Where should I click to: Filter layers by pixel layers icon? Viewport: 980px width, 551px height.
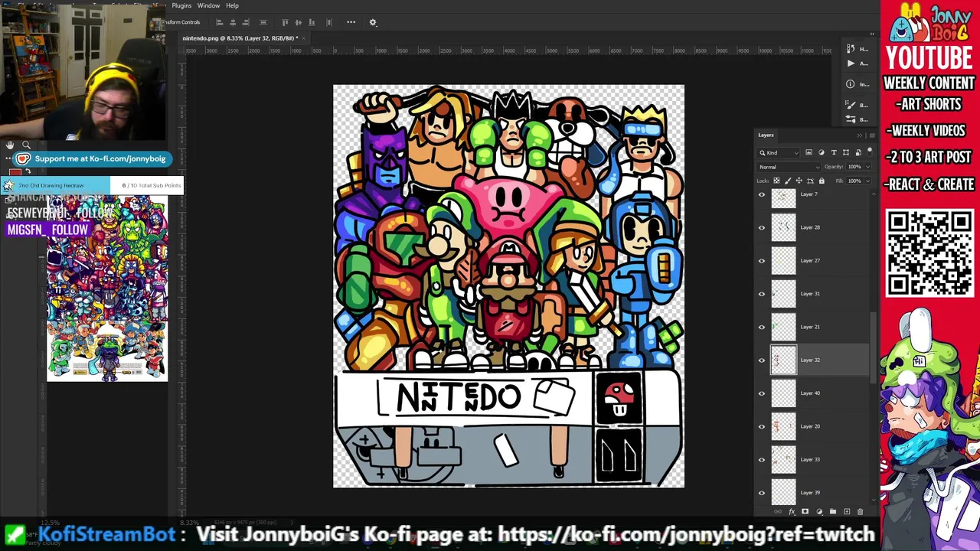pos(809,152)
